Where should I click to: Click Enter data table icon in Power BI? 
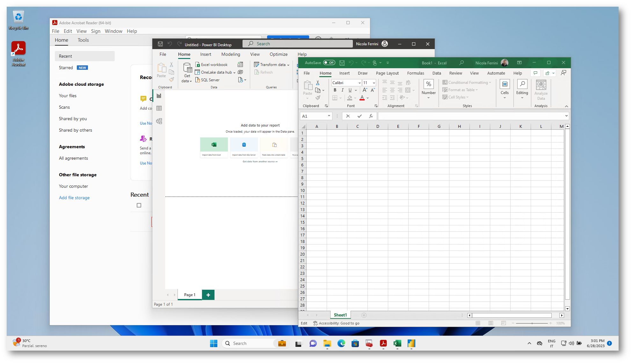[240, 64]
